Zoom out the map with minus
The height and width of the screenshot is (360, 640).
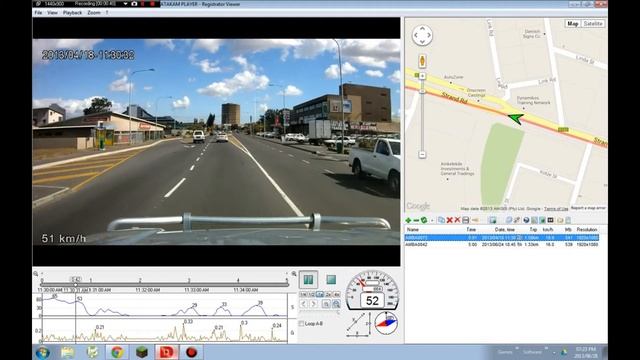coord(422,155)
